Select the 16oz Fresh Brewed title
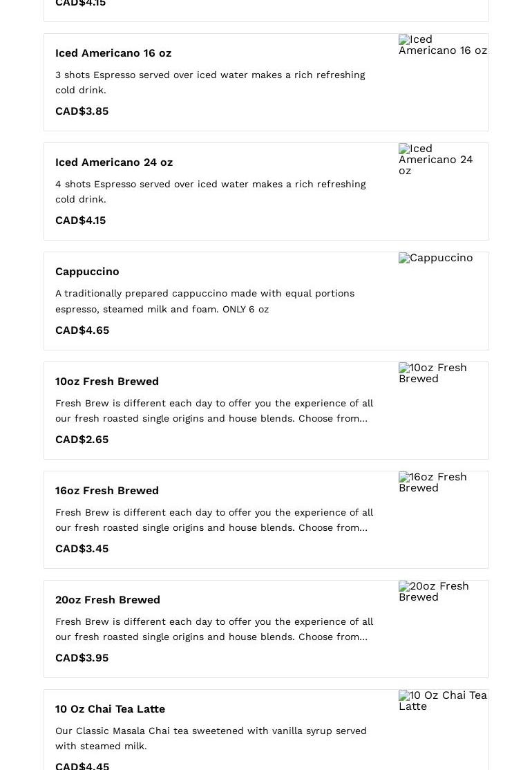This screenshot has width=532, height=770. click(107, 491)
